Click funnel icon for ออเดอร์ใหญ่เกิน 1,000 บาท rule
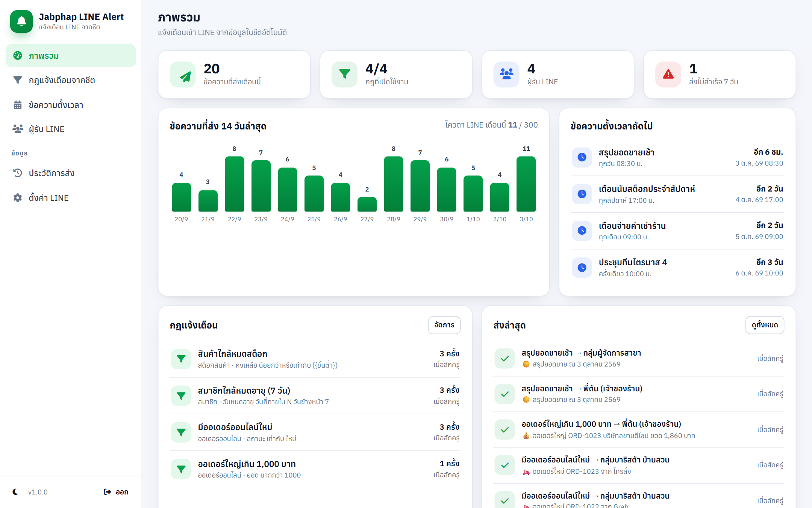 [x=181, y=469]
